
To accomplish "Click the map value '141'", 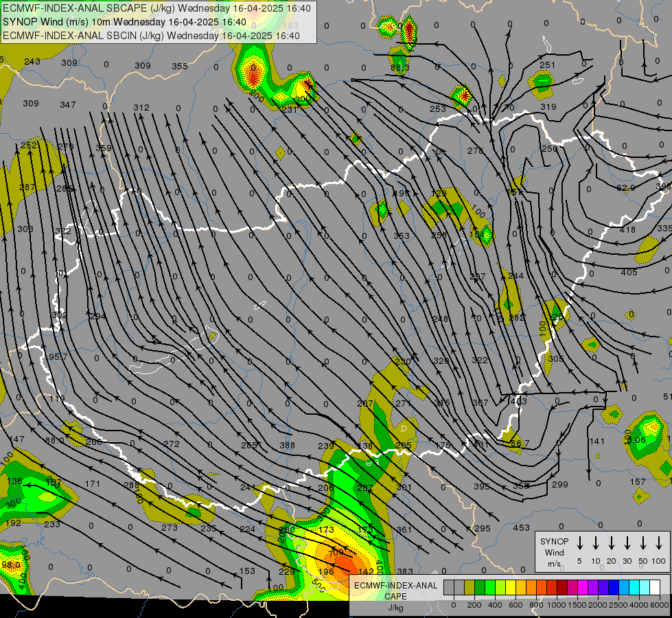I will pos(596,441).
